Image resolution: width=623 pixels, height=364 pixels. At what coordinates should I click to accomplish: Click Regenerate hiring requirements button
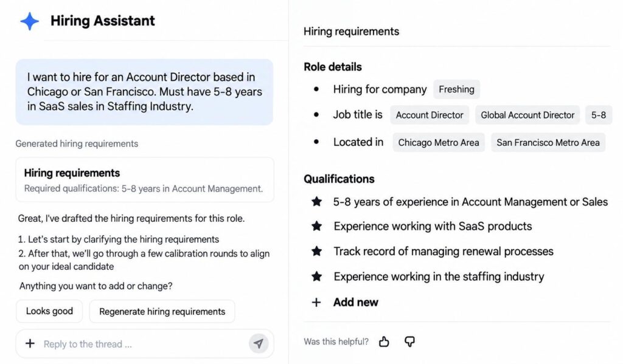click(162, 312)
